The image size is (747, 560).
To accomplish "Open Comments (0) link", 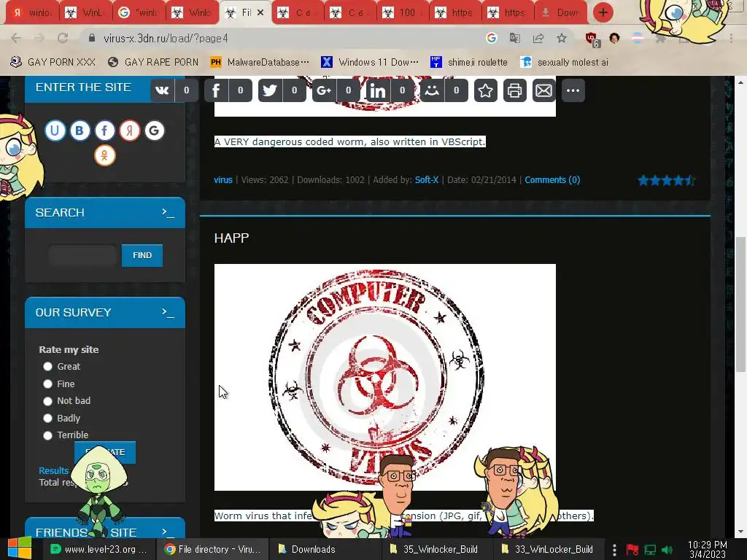I will tap(552, 180).
